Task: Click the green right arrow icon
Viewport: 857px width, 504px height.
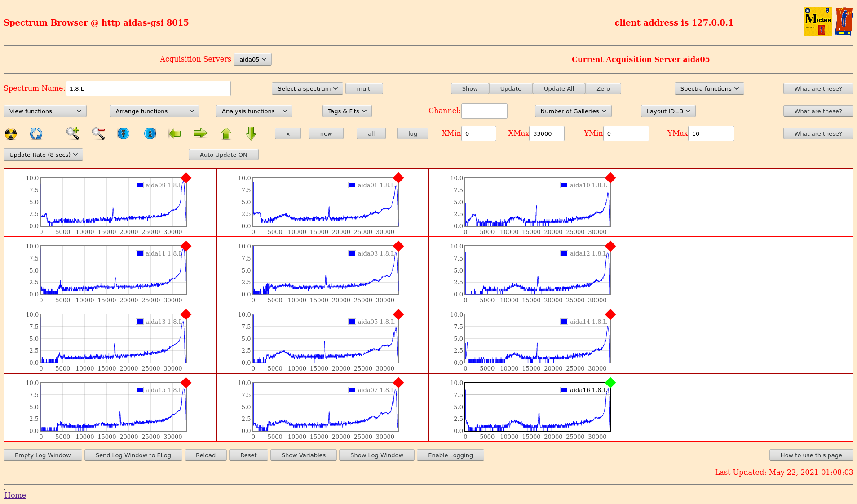Action: [200, 133]
